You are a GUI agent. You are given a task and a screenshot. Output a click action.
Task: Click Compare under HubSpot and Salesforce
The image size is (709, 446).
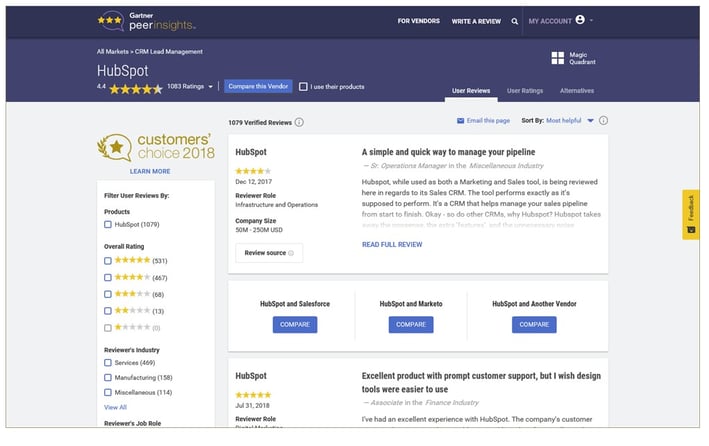click(294, 324)
